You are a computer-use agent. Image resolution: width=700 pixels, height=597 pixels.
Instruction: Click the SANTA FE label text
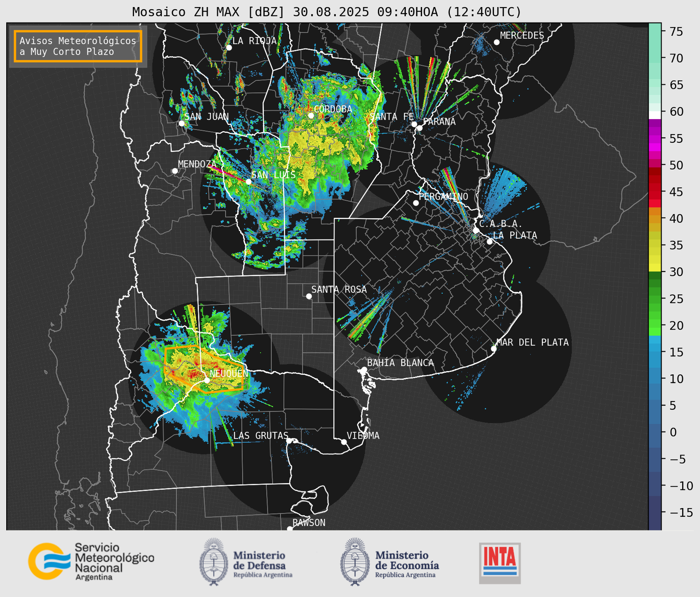[x=392, y=117]
